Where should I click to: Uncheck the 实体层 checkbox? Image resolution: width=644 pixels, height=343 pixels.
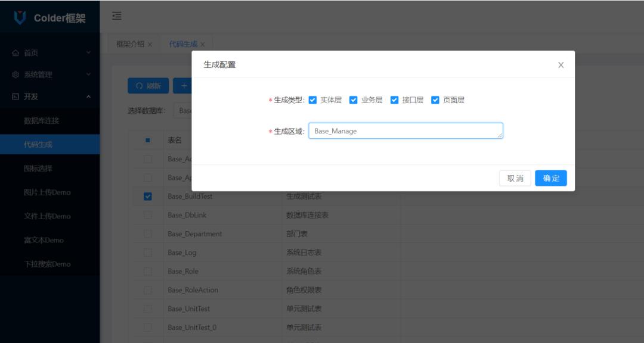312,100
